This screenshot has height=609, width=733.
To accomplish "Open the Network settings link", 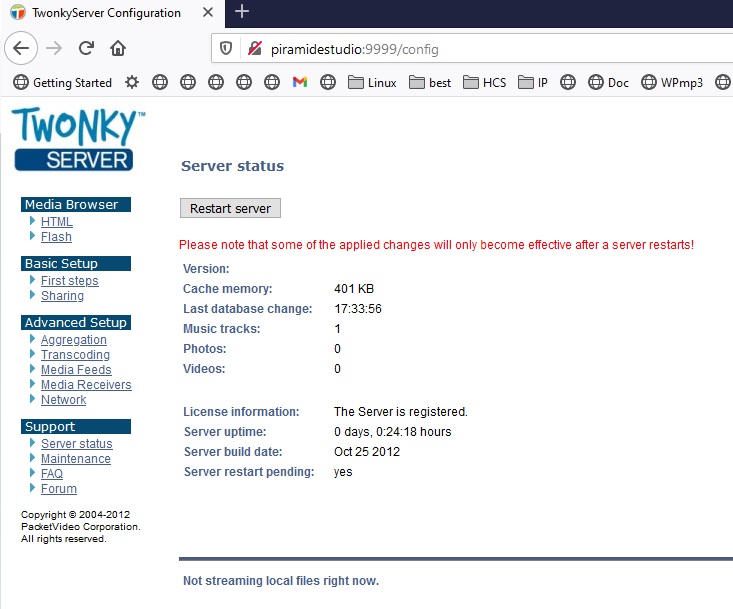I will pos(64,399).
